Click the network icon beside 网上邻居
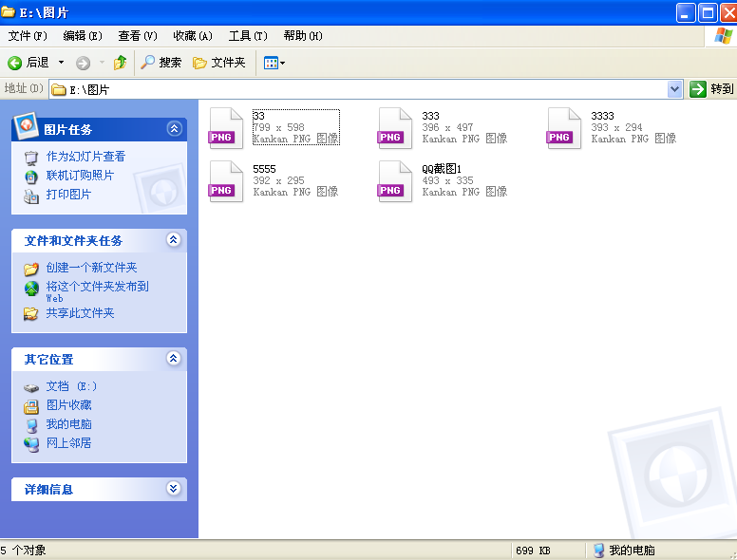The width and height of the screenshot is (737, 560). pos(31,444)
